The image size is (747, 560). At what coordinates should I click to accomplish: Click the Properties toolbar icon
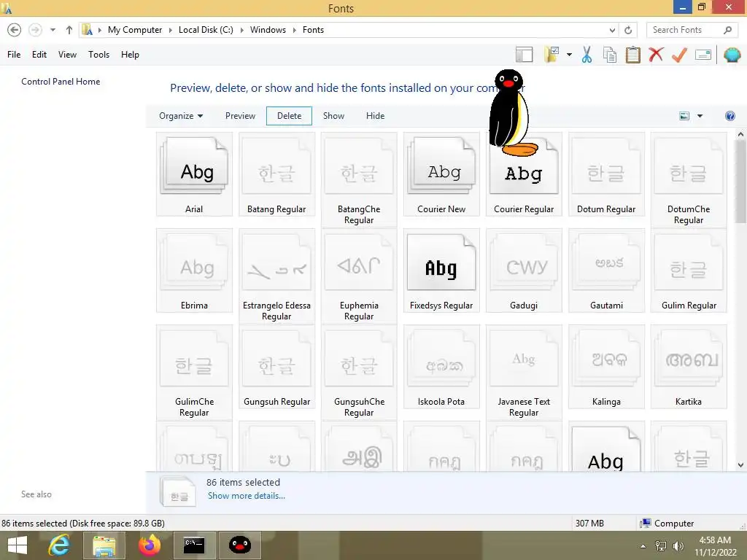pyautogui.click(x=703, y=55)
